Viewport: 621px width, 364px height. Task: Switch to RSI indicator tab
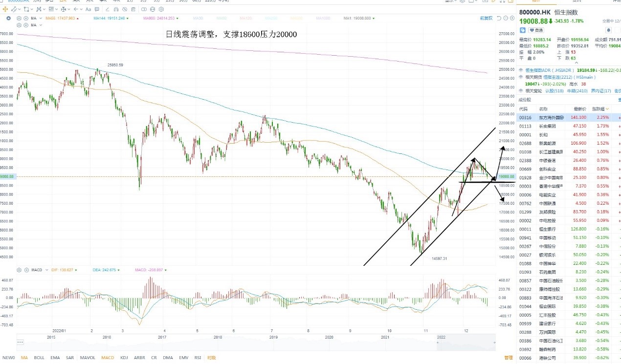[199, 358]
